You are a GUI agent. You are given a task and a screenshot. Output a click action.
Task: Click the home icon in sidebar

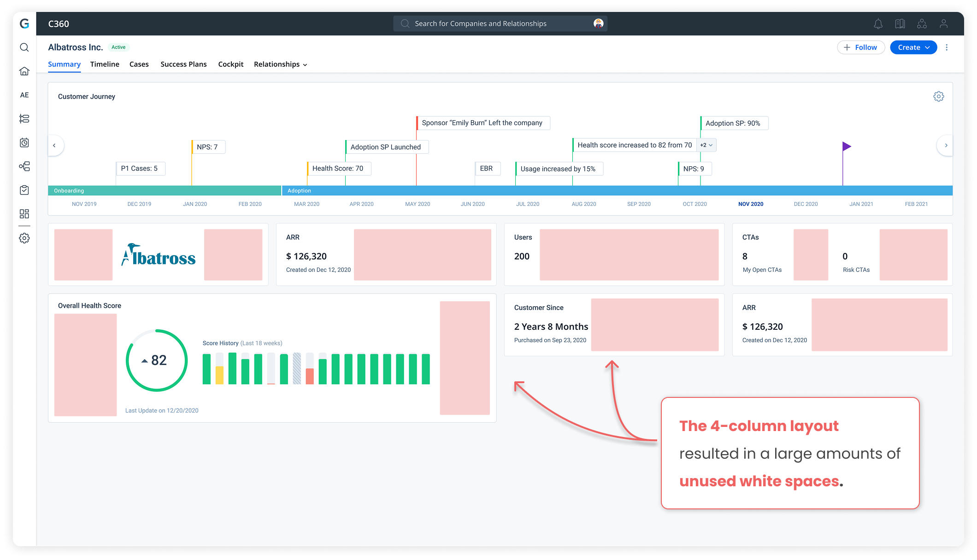pyautogui.click(x=24, y=71)
